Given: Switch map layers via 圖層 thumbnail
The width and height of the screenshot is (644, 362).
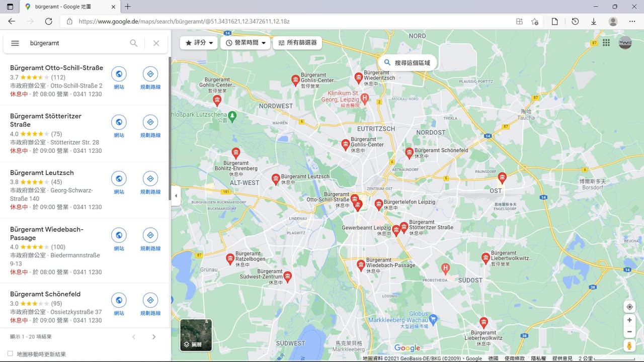Looking at the screenshot, I should click(x=196, y=335).
